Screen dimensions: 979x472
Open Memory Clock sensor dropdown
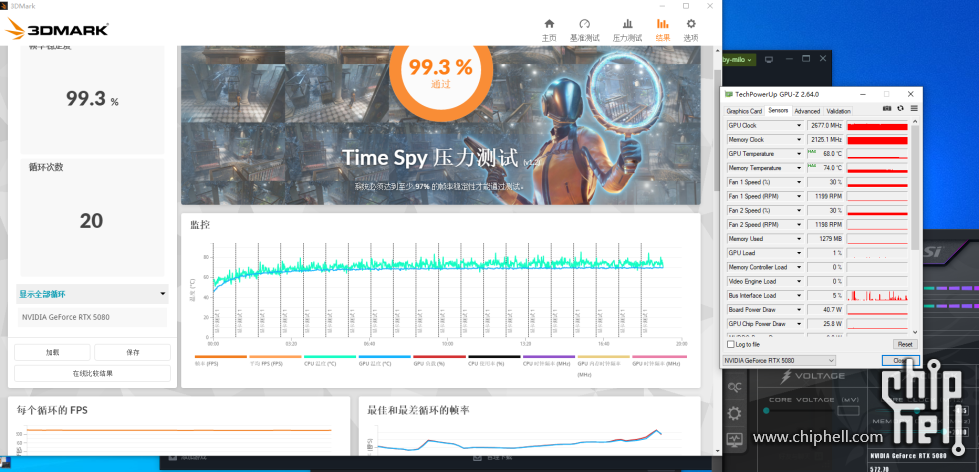(799, 140)
